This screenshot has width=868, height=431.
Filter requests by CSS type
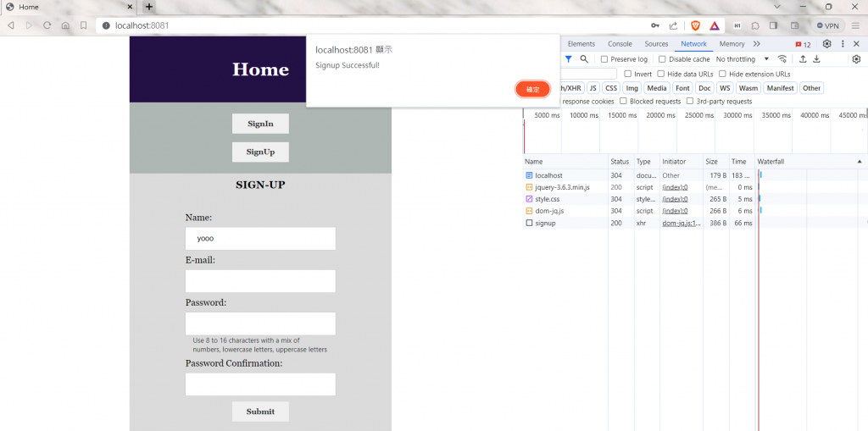tap(610, 88)
